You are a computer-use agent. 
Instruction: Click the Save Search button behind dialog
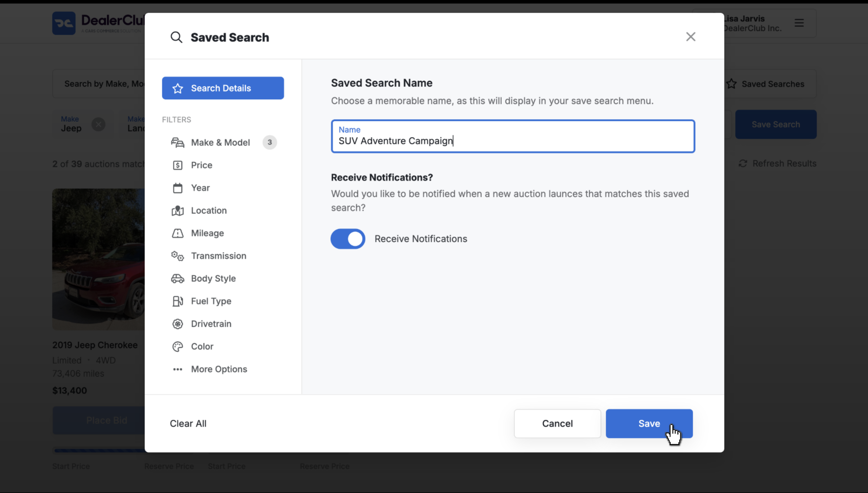[776, 124]
